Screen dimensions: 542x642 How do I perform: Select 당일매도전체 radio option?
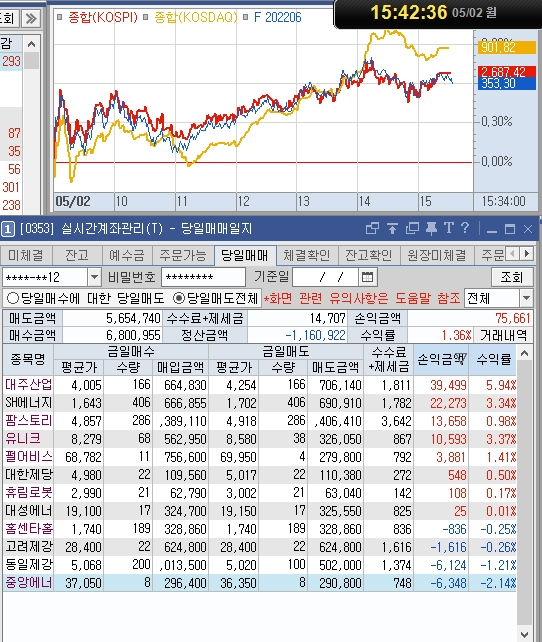179,298
